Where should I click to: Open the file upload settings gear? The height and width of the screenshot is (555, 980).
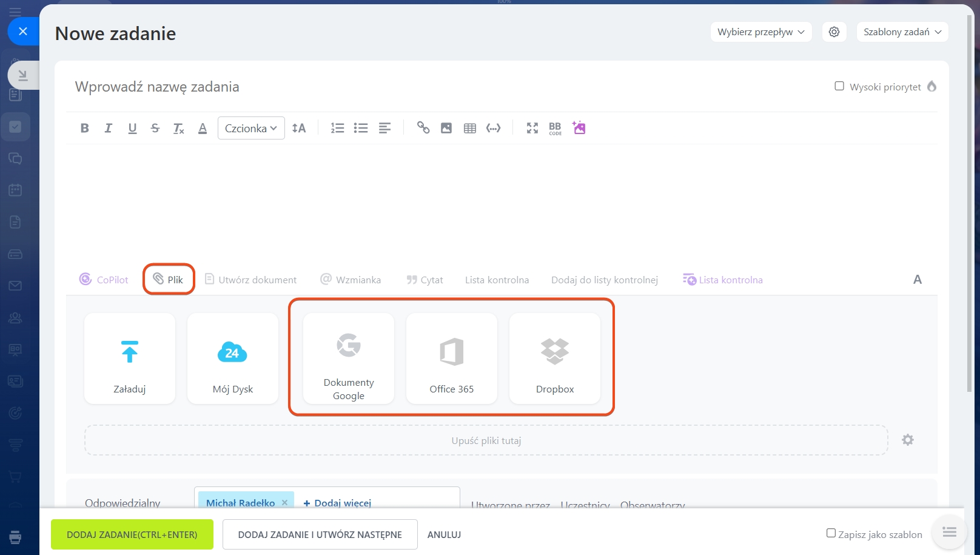908,440
